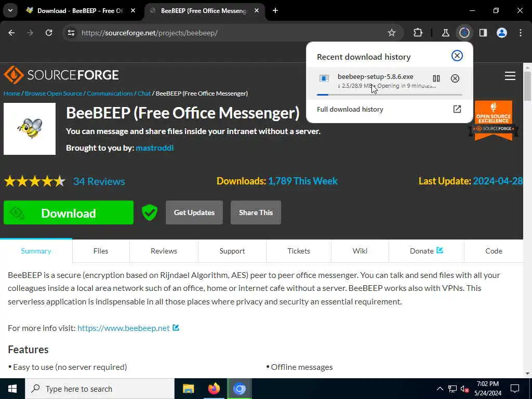Click the green security shield checkmark
This screenshot has width=532, height=399.
point(150,212)
